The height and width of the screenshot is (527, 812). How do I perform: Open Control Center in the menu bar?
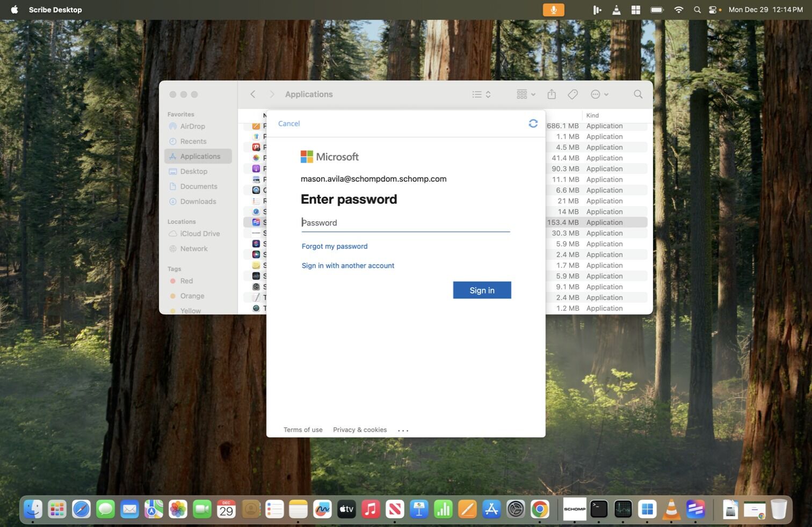pyautogui.click(x=713, y=10)
